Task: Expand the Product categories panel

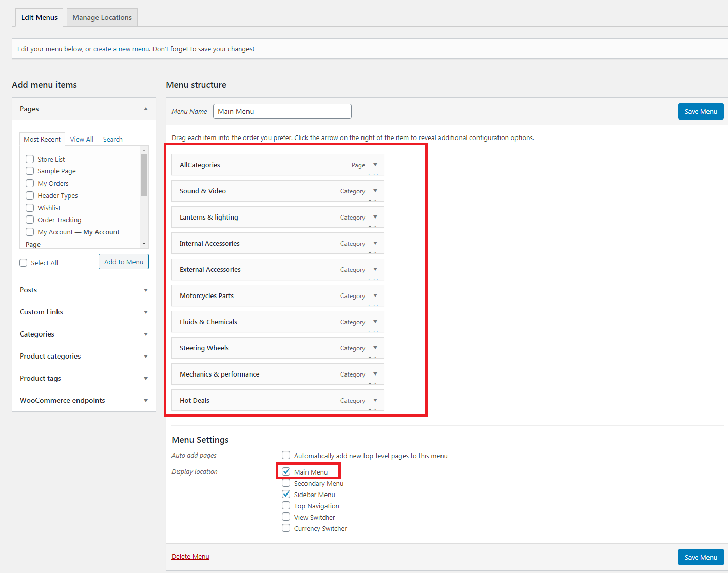Action: (84, 356)
